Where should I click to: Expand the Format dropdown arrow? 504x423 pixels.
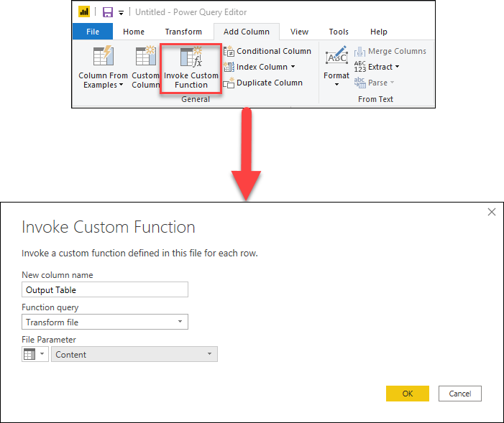pos(336,85)
